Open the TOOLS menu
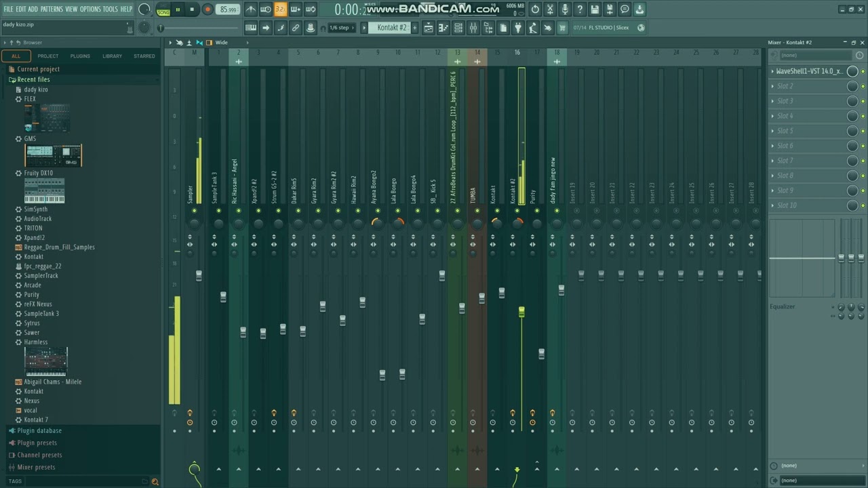 pos(110,9)
